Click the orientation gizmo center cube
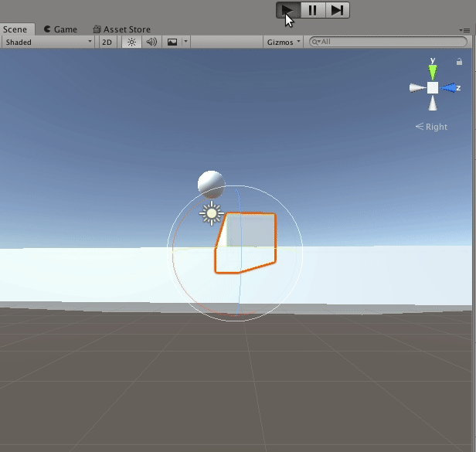 433,88
